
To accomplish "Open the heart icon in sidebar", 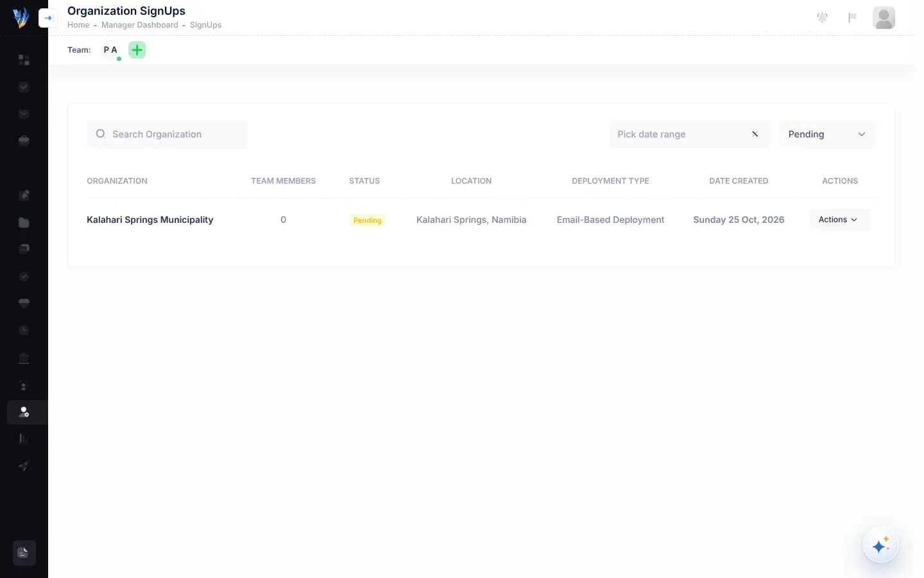I will pyautogui.click(x=24, y=303).
